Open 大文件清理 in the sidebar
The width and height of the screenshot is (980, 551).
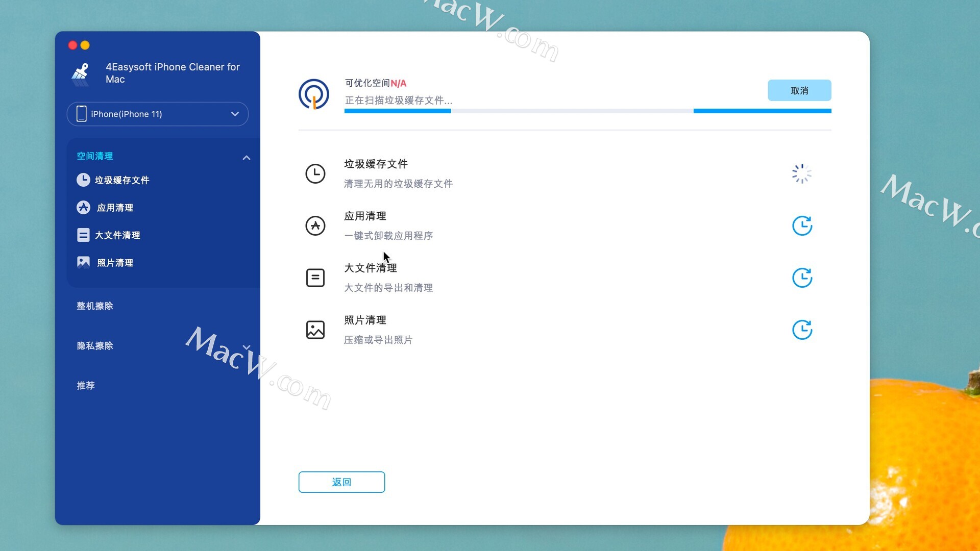point(117,235)
